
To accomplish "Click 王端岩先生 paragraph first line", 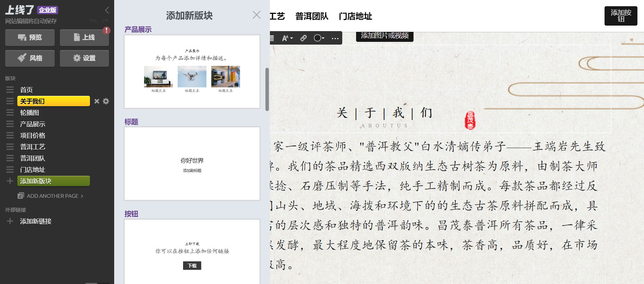I will pyautogui.click(x=438, y=146).
